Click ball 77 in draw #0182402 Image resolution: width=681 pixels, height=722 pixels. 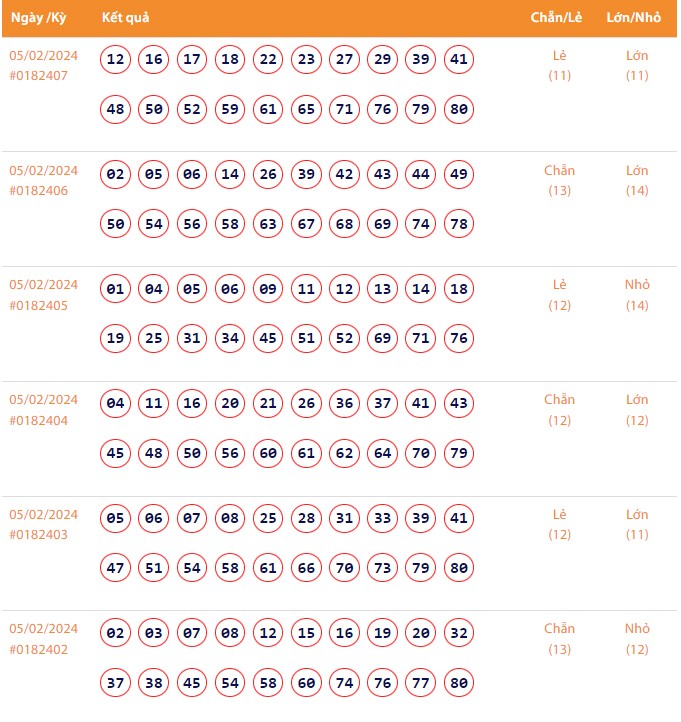[421, 684]
